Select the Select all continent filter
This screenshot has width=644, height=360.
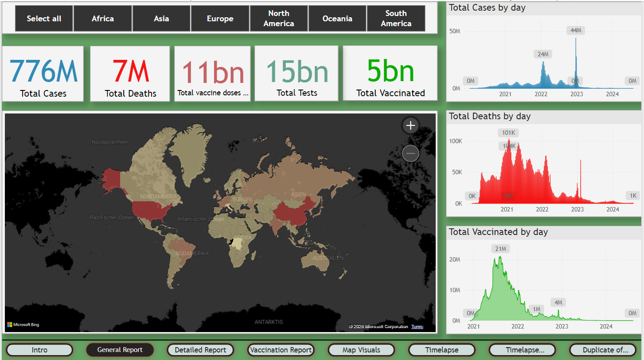coord(44,19)
